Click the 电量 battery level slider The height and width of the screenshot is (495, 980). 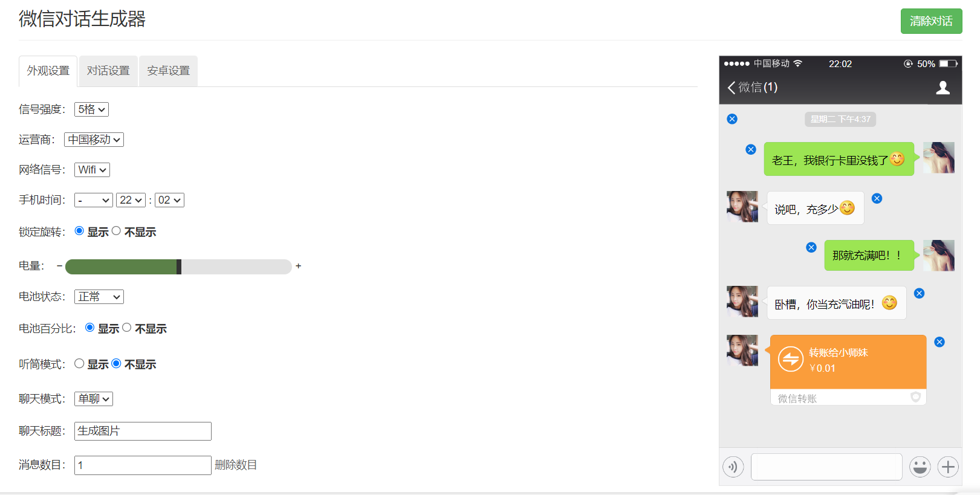[178, 267]
